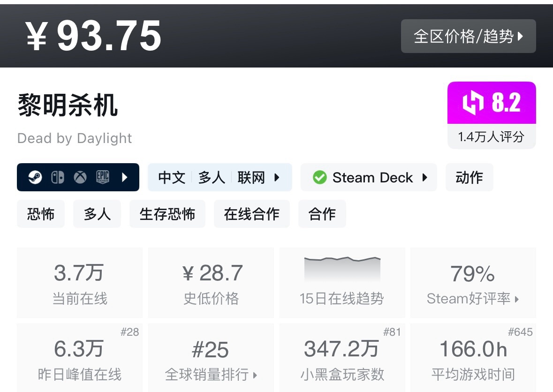Open 全球销量排行 #25 ranking

click(211, 358)
